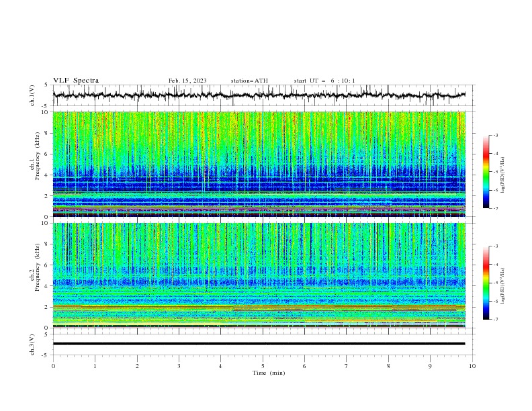Click the "2" kHz tick of the ch.1 spectrogram
532x411 pixels.
(x=47, y=195)
